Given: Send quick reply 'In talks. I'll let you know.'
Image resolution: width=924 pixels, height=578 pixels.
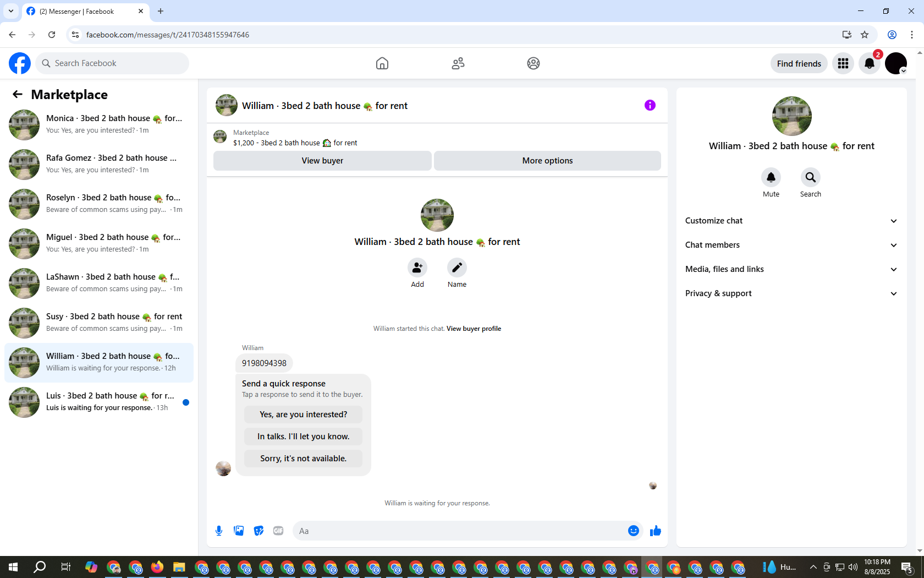Looking at the screenshot, I should (x=303, y=437).
